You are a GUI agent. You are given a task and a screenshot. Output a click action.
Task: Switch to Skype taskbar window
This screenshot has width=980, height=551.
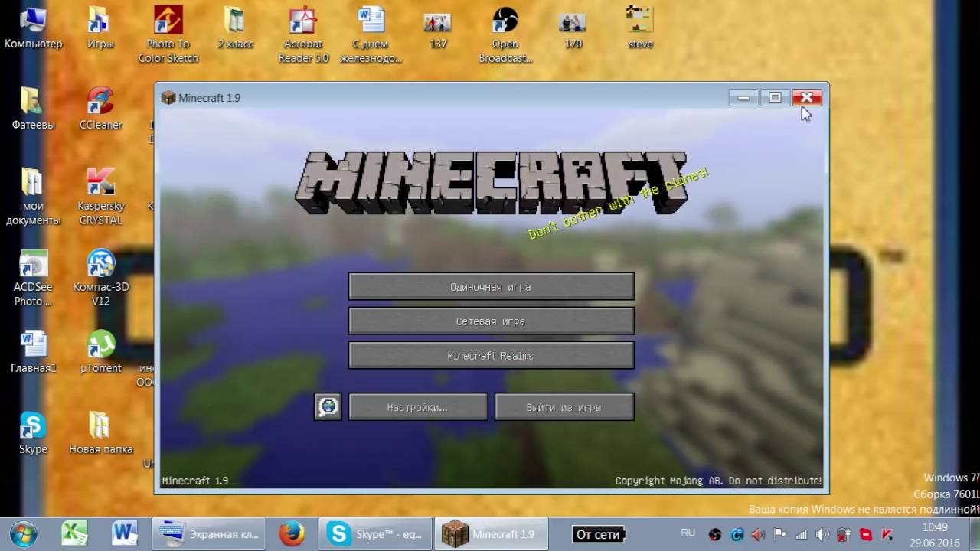pos(375,533)
